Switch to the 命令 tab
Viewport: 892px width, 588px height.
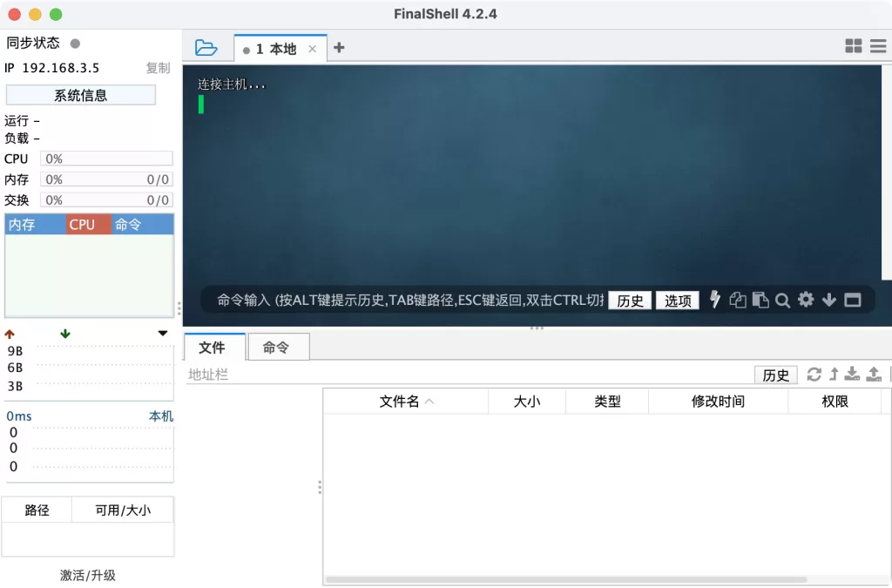[276, 348]
